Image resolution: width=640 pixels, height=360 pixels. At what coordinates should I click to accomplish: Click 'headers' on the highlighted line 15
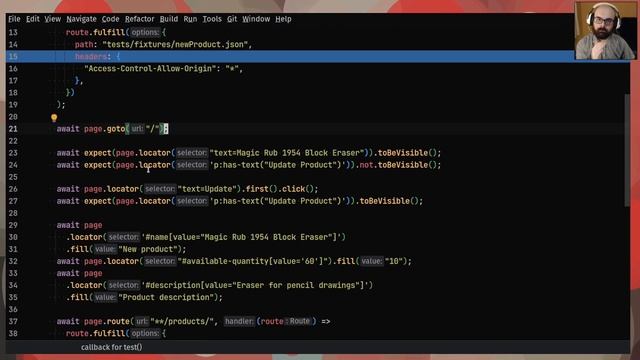91,56
